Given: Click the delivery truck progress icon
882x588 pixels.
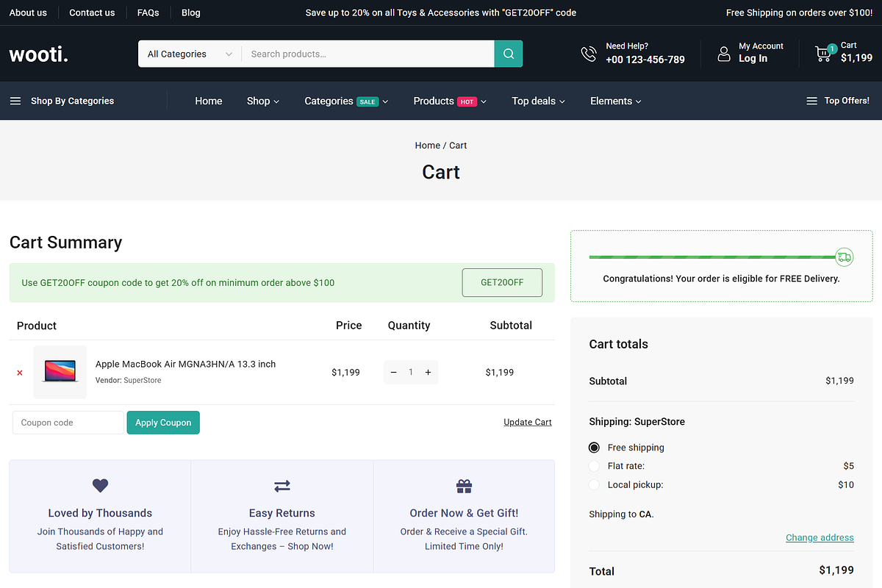Looking at the screenshot, I should 845,257.
